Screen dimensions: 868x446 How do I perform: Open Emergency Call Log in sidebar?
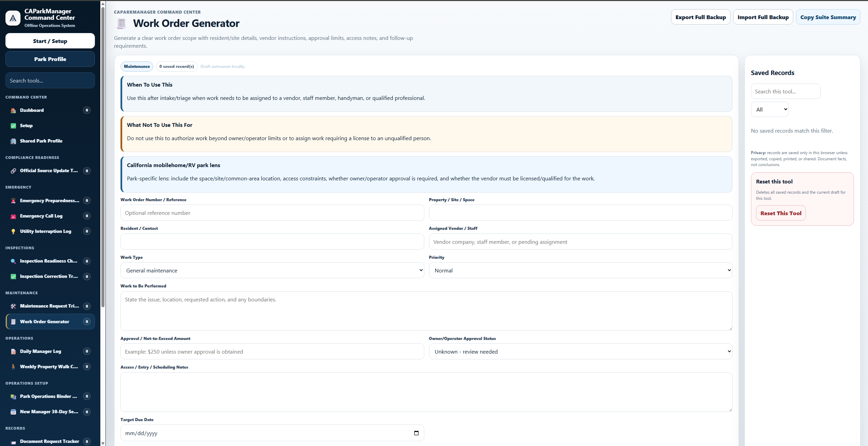[50, 216]
